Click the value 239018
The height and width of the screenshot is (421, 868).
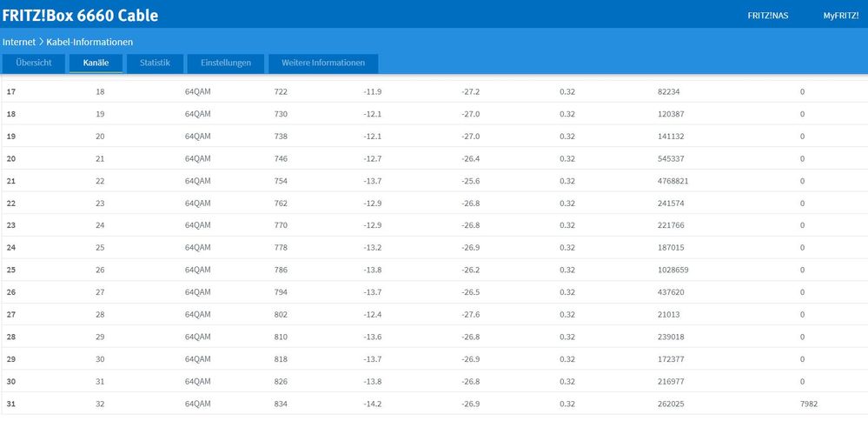[x=671, y=337]
